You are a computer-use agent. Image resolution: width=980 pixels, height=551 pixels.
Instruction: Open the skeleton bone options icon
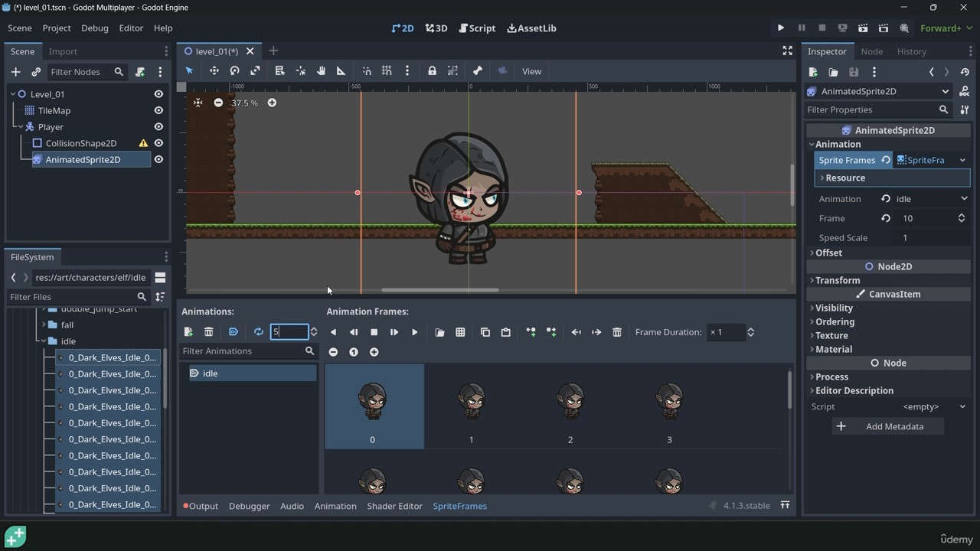click(x=477, y=71)
